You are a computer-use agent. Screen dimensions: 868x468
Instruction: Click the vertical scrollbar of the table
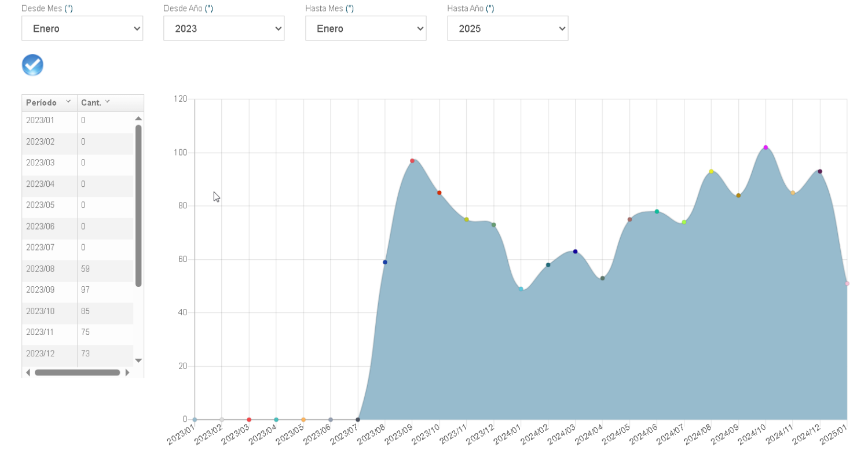point(138,205)
